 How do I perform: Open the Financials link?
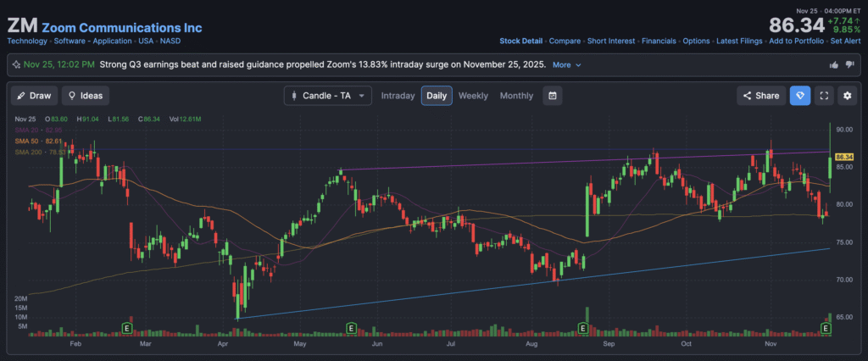click(658, 41)
